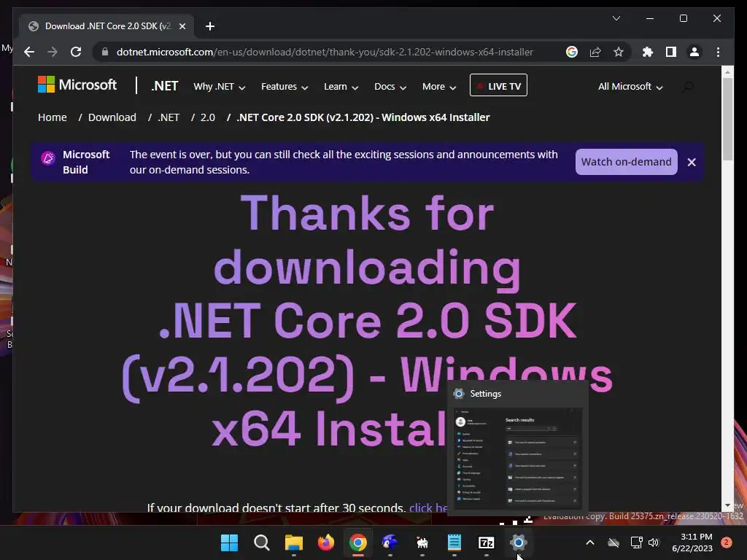The height and width of the screenshot is (560, 747).
Task: Open a new browser tab
Action: [x=210, y=26]
